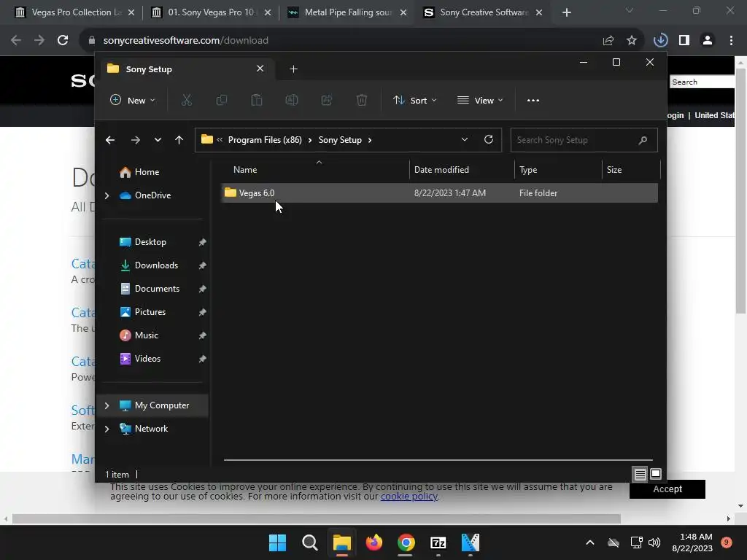747x560 pixels.
Task: Accept the cookies notice
Action: click(x=667, y=489)
